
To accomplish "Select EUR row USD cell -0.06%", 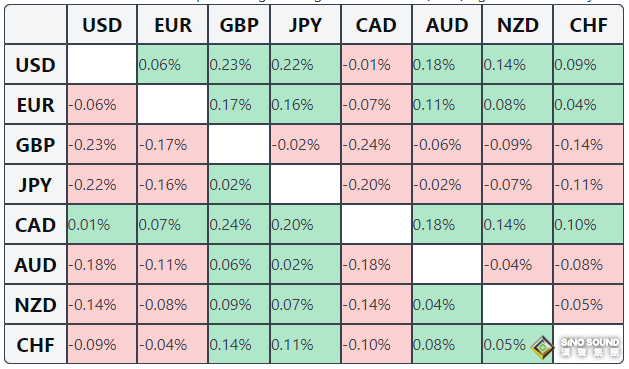I will [x=102, y=105].
